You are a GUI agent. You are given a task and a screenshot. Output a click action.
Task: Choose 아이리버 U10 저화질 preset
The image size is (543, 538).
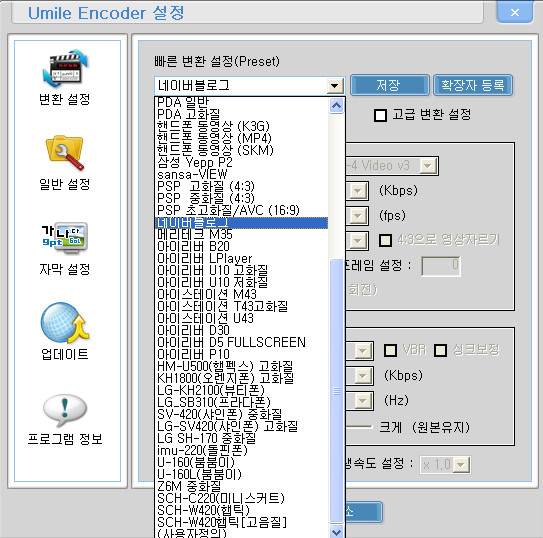(x=242, y=282)
